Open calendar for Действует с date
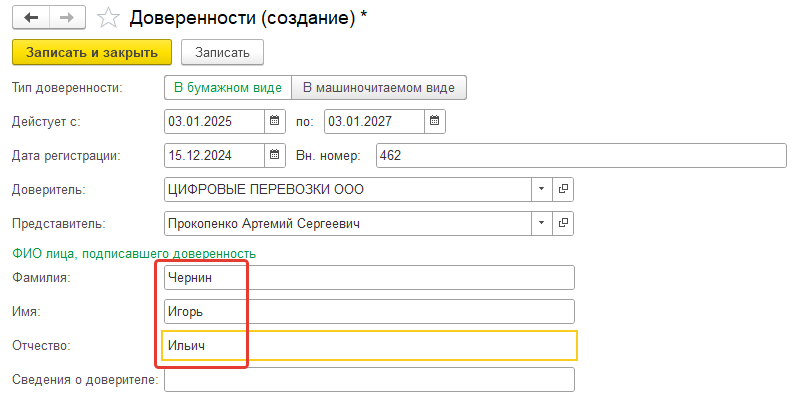The width and height of the screenshot is (795, 396). coord(274,121)
